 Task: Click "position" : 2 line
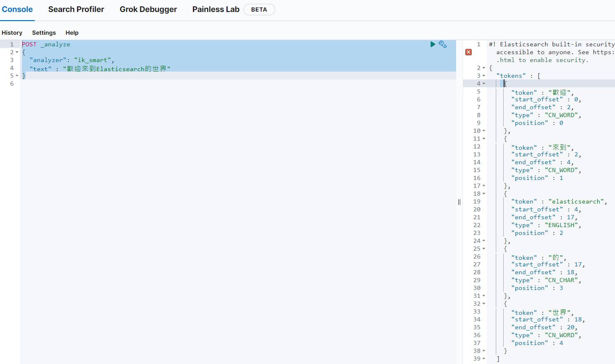(x=537, y=233)
